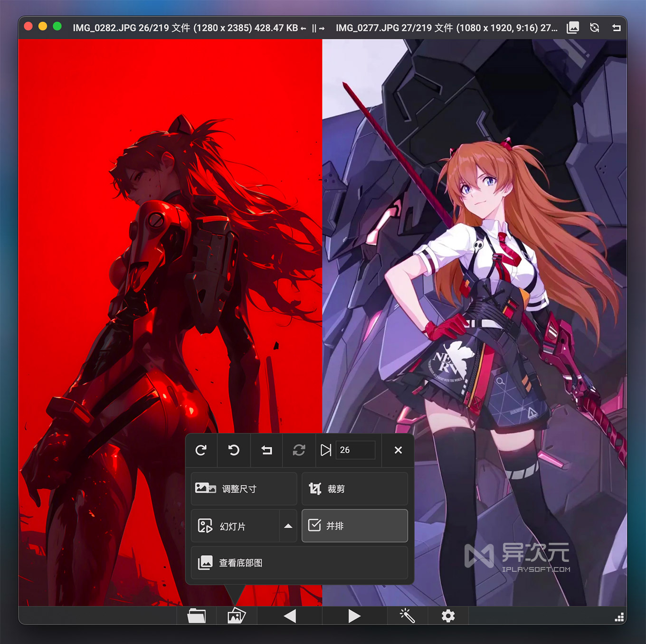646x644 pixels.
Task: Click the image number field showing 26
Action: [x=355, y=450]
